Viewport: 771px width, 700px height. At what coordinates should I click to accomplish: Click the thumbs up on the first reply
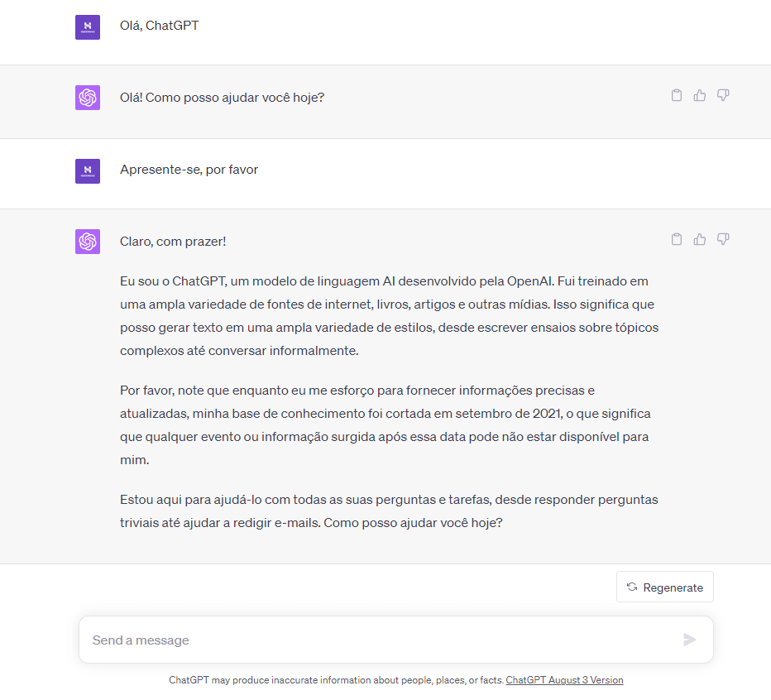pyautogui.click(x=700, y=95)
